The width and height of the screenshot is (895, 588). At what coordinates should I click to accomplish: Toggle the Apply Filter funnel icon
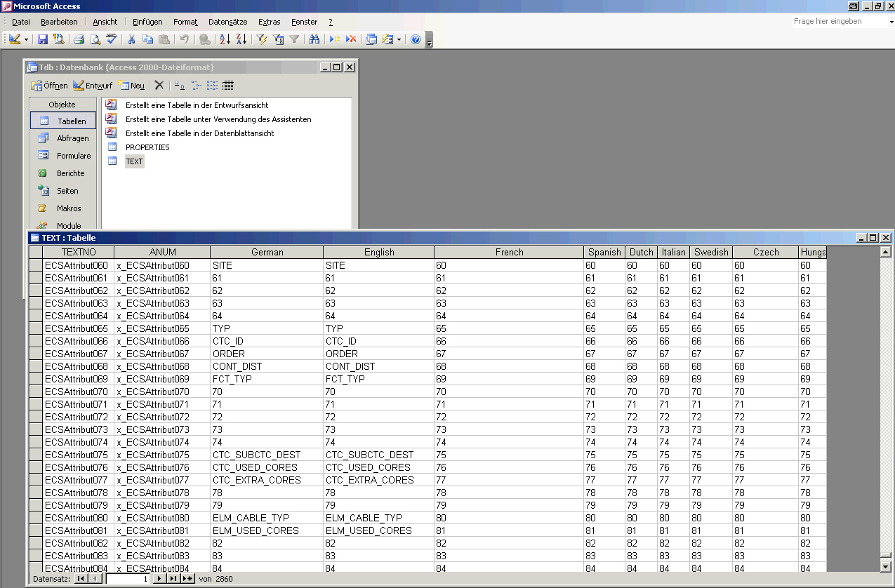click(x=294, y=39)
